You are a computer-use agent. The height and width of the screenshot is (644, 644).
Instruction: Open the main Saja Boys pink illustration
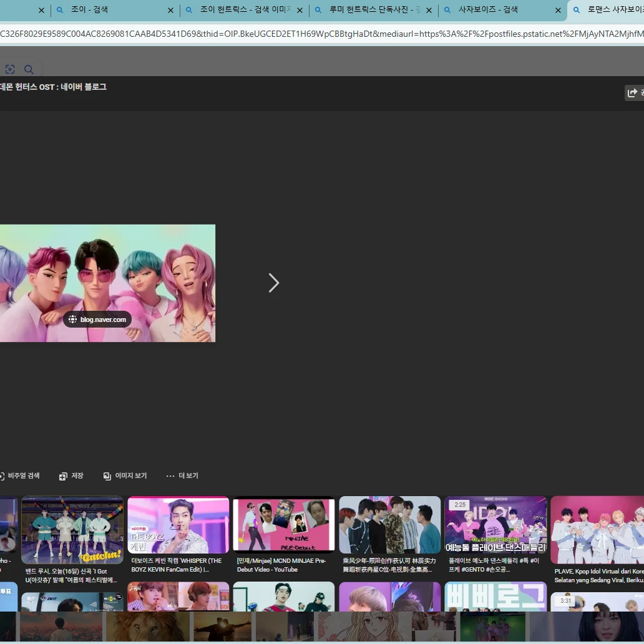pos(107,283)
